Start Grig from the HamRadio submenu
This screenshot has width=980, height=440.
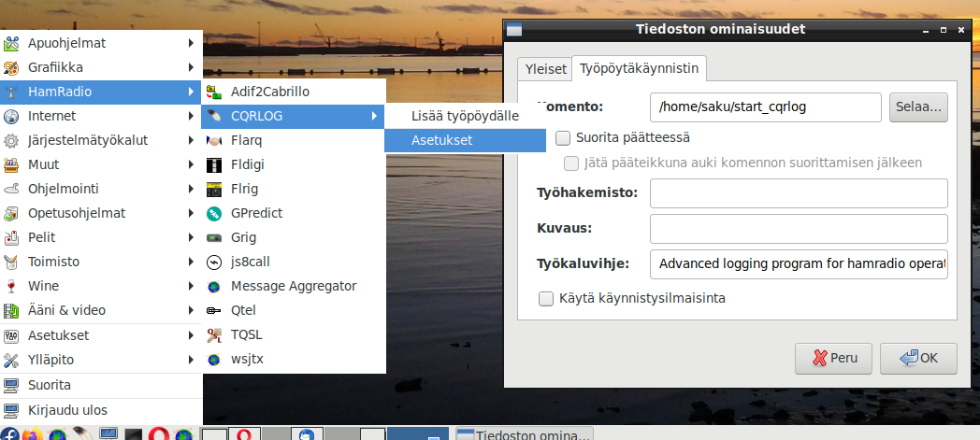(294, 238)
